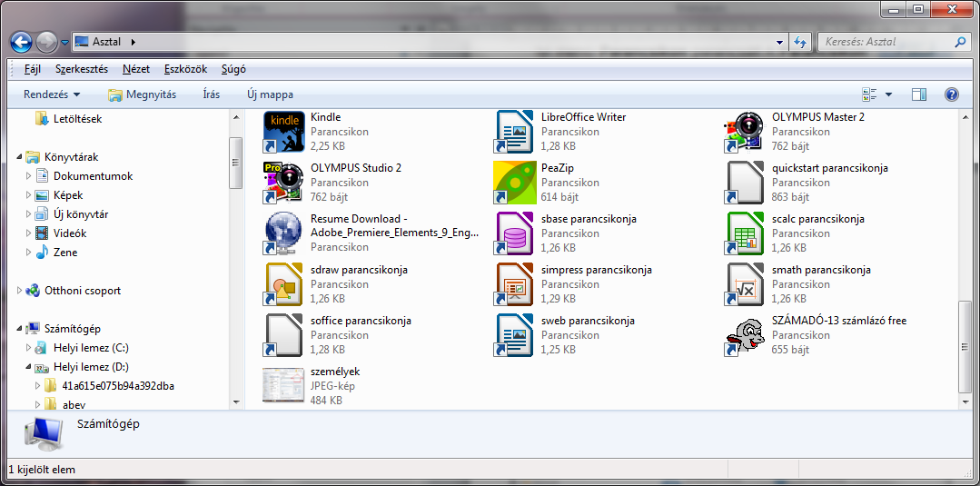The image size is (980, 486).
Task: Select the OLYMPUS Studio 2 icon
Action: pyautogui.click(x=283, y=183)
